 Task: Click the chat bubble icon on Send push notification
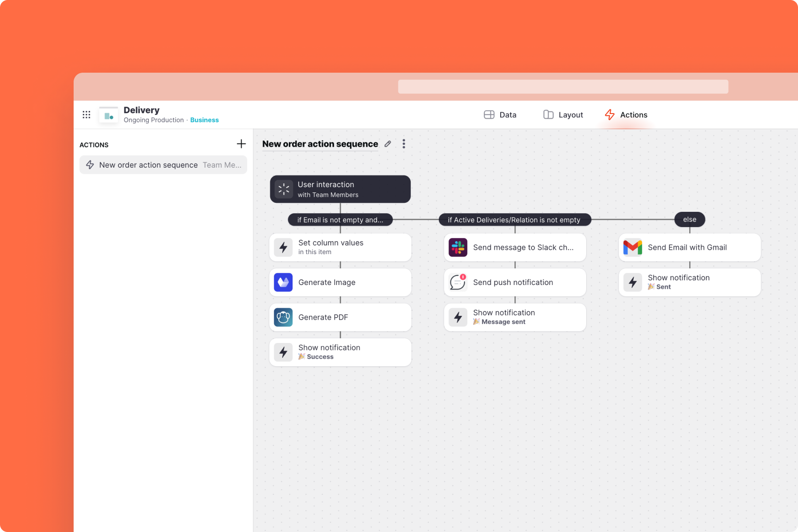pos(457,282)
